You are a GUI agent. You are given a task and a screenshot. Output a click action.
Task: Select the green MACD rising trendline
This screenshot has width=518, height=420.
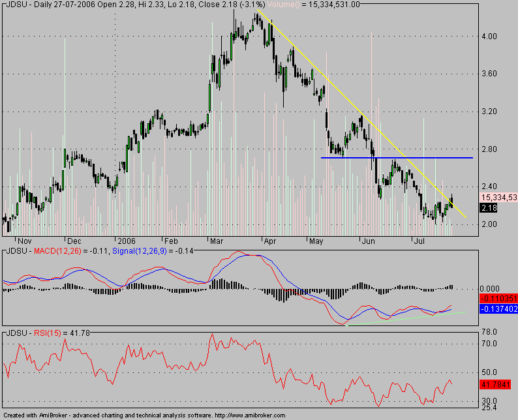405,319
